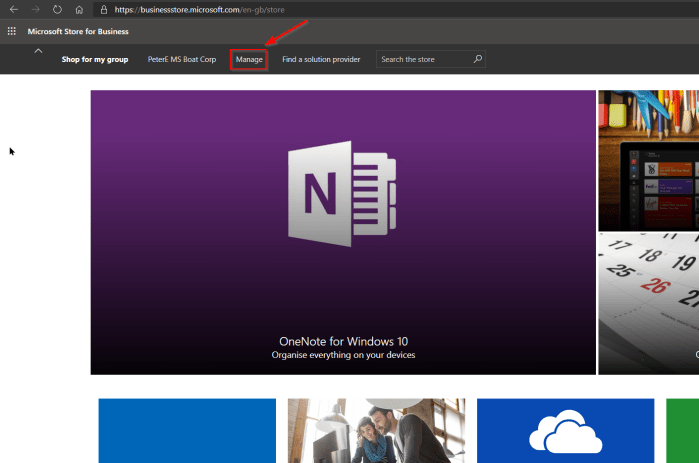Screen dimensions: 699x463
Task: Click the Microsoft Store for Business title
Action: coord(78,31)
